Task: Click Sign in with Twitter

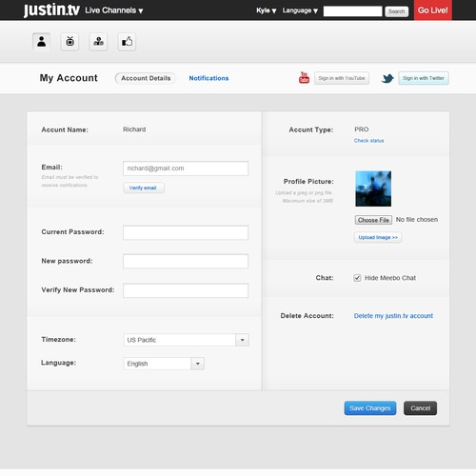Action: pyautogui.click(x=424, y=78)
